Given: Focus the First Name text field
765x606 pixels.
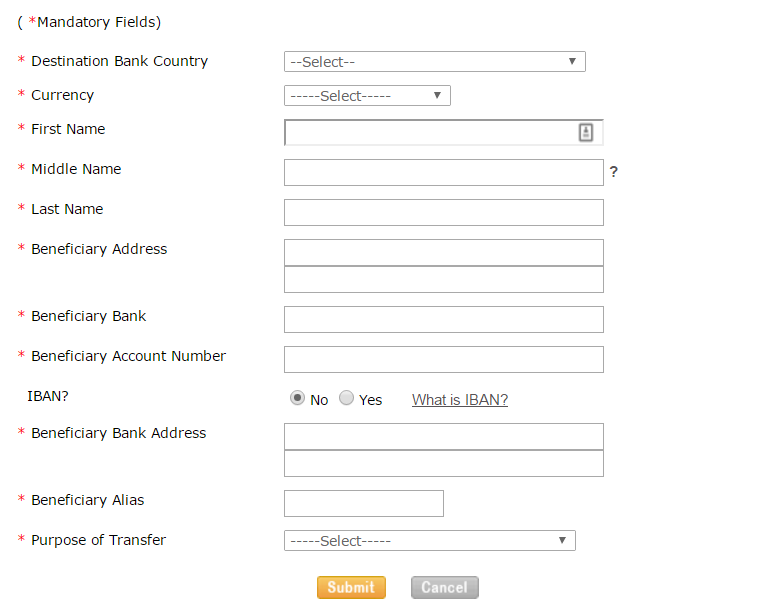Looking at the screenshot, I should click(444, 132).
